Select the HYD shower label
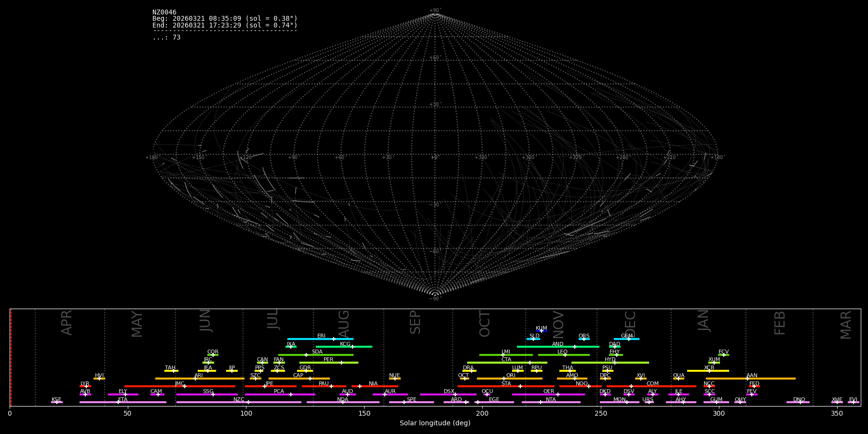Screen dimensions: 868x434 (610, 360)
